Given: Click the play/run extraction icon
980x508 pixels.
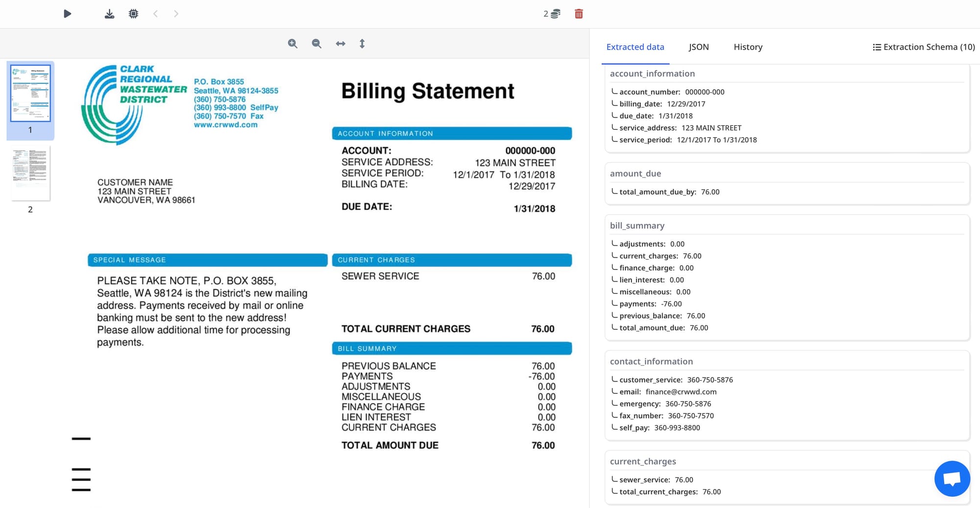Looking at the screenshot, I should [x=68, y=14].
